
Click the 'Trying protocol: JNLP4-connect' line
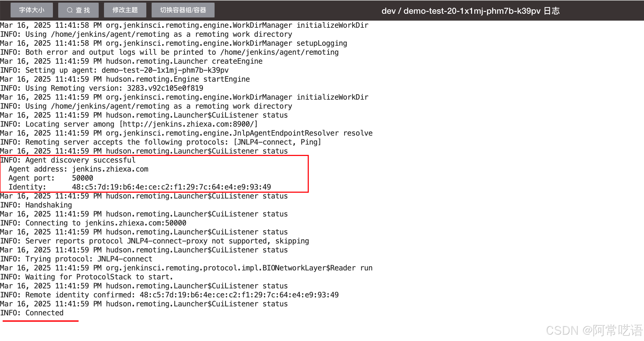[x=76, y=259]
